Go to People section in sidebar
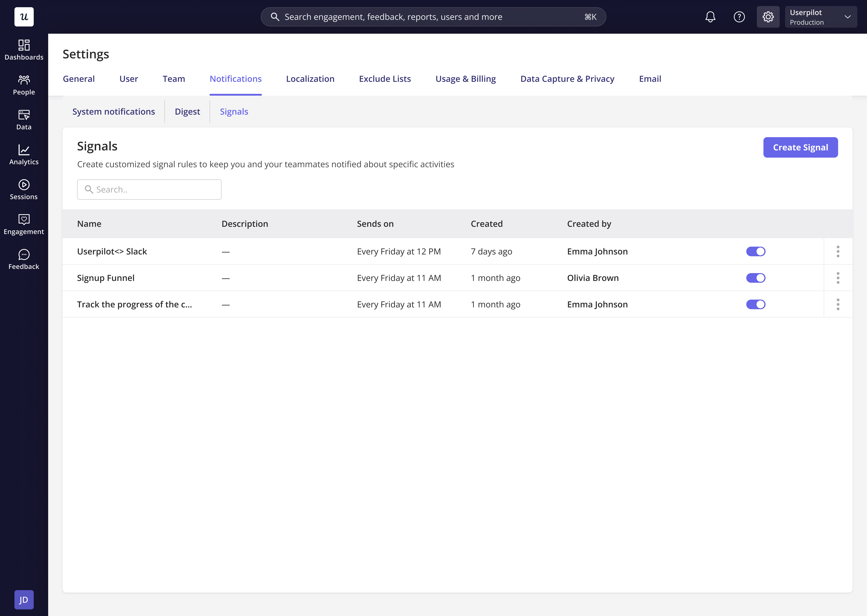The width and height of the screenshot is (867, 616). click(24, 85)
